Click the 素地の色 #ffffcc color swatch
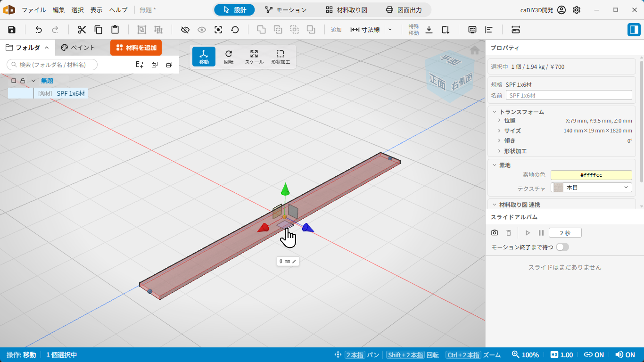Viewport: 644px width, 362px height. 591,175
